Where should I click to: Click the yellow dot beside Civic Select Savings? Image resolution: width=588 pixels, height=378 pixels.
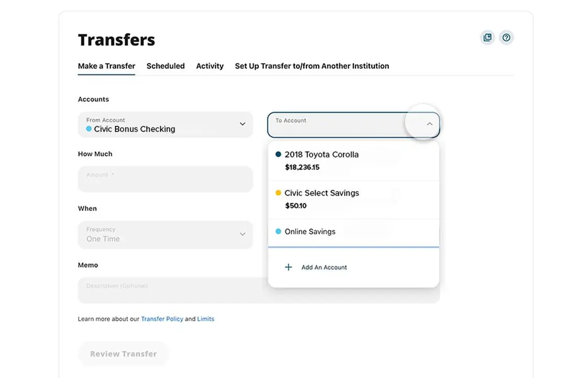pyautogui.click(x=278, y=193)
